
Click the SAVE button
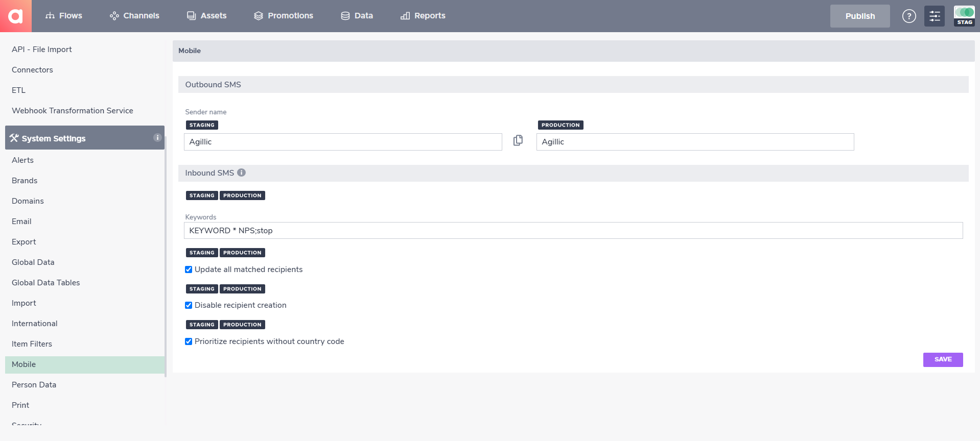943,359
